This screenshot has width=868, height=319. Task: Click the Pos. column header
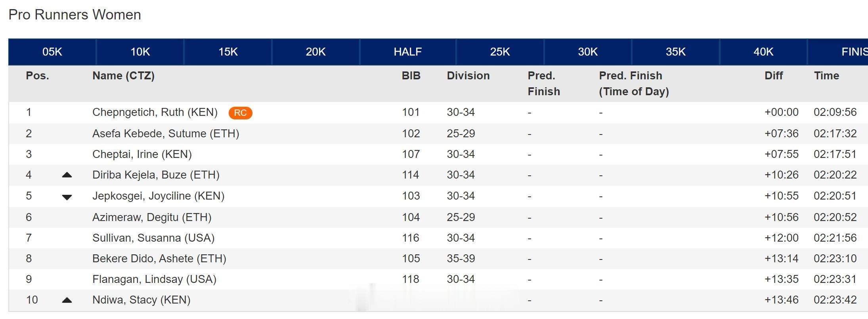point(38,76)
